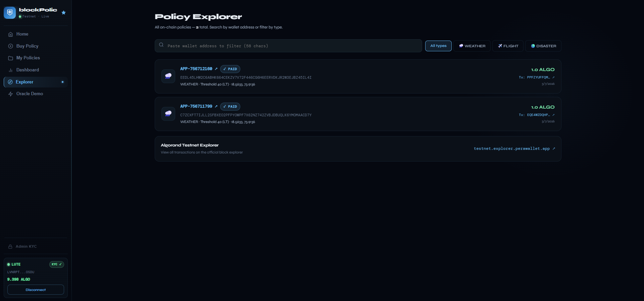Click the star icon beside blockPolic
This screenshot has width=644, height=301.
tap(63, 13)
